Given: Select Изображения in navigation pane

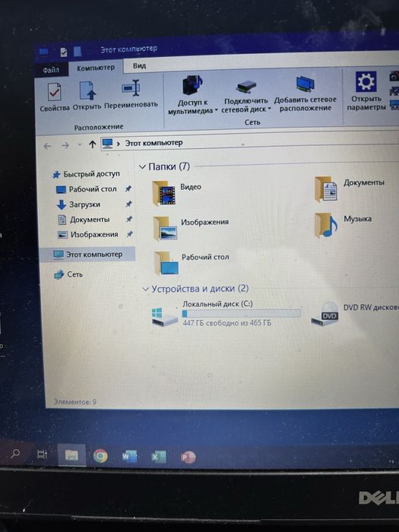Looking at the screenshot, I should click(x=87, y=235).
